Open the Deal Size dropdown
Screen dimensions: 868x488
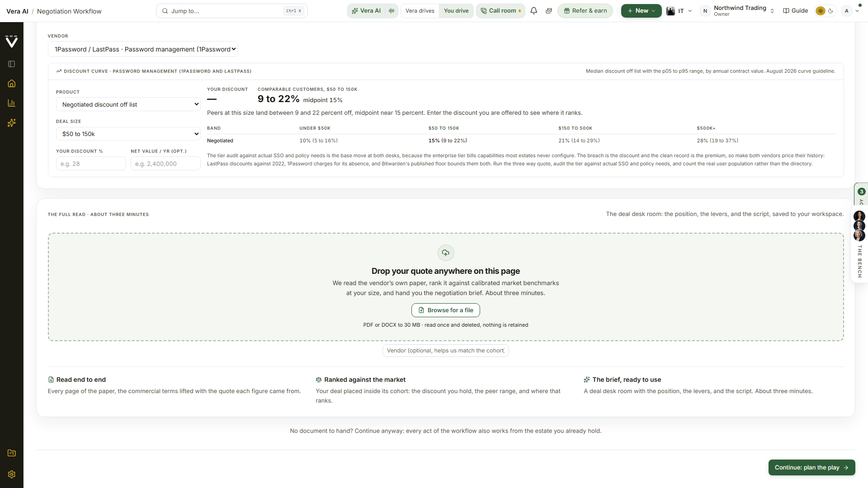pos(128,134)
